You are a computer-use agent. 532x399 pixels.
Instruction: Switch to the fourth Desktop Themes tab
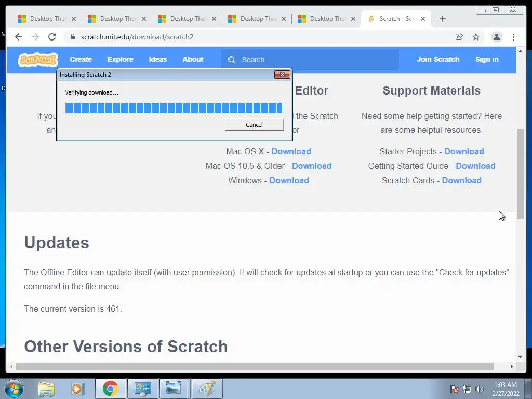click(257, 19)
